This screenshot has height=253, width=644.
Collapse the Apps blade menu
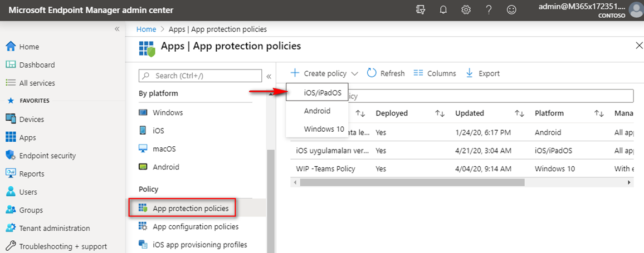coord(269,76)
